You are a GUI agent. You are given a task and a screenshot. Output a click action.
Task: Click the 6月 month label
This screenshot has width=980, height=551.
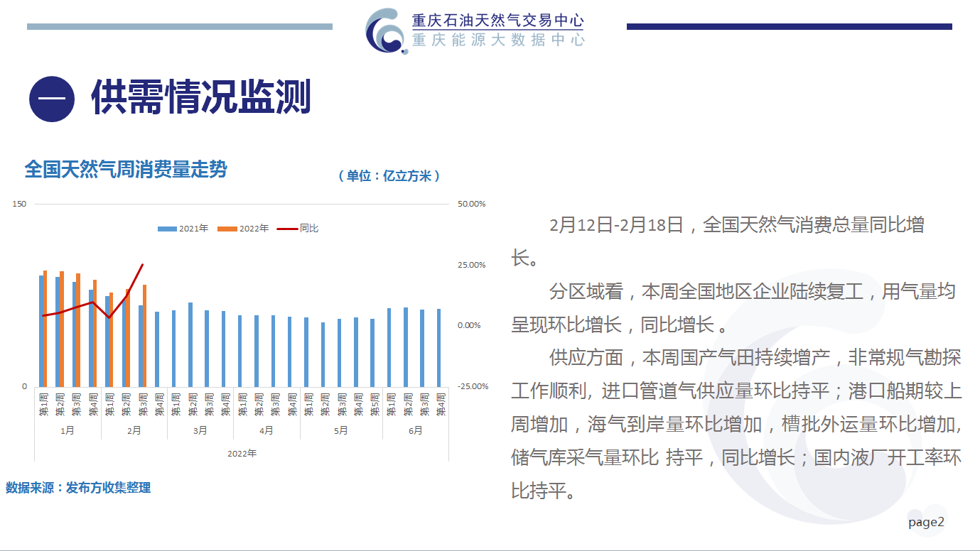pos(416,430)
